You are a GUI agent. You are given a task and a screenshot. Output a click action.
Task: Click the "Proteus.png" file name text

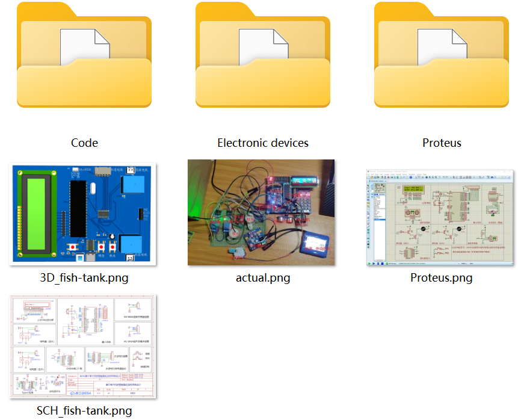pos(441,278)
